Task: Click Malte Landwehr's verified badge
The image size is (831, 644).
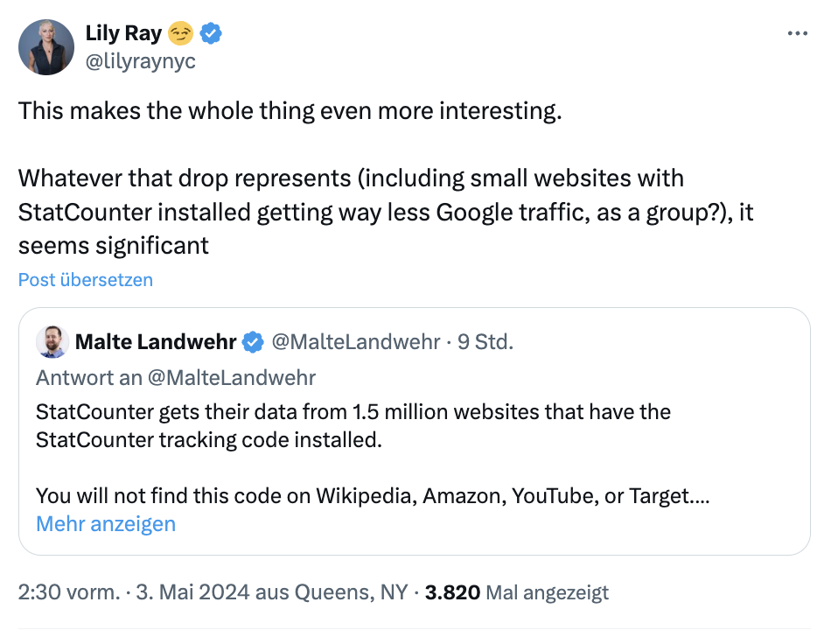Action: pos(252,342)
